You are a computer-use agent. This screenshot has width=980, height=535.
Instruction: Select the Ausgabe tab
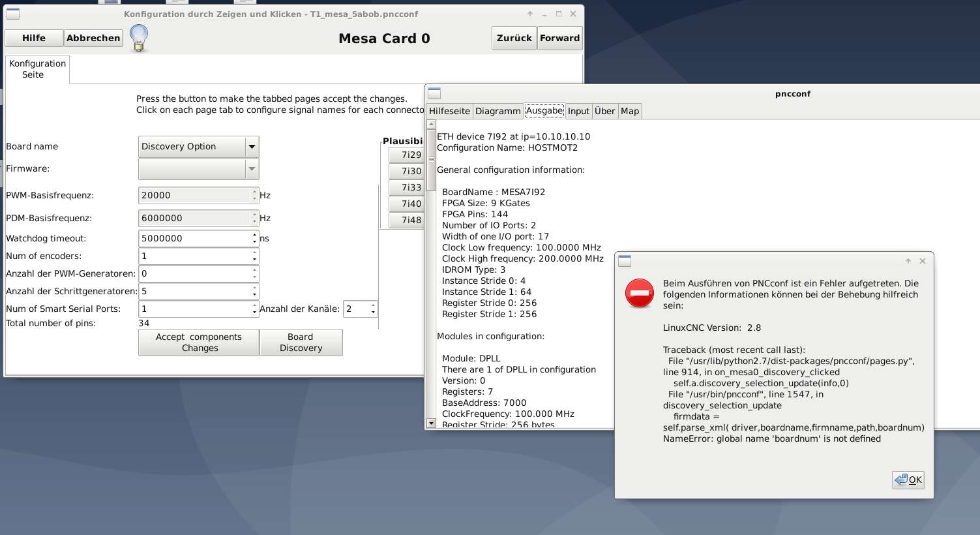[544, 111]
